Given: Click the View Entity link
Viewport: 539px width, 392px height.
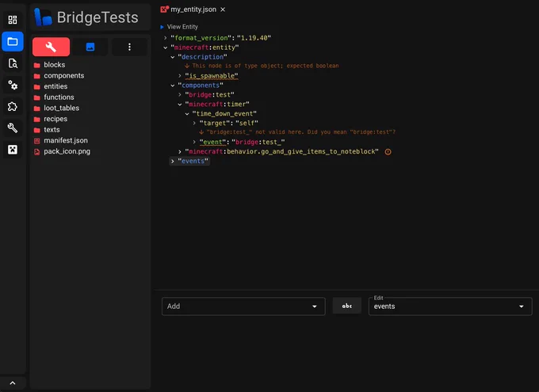Looking at the screenshot, I should click(182, 27).
